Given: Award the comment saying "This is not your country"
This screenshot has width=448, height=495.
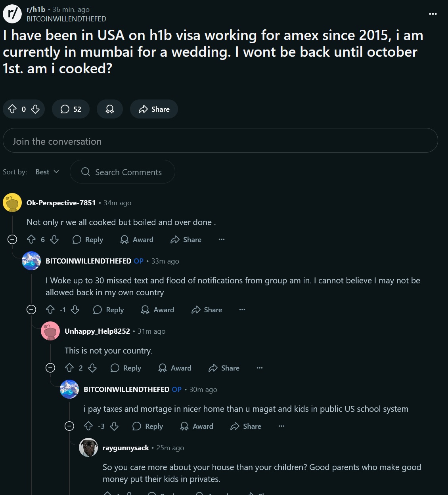Looking at the screenshot, I should pos(175,368).
